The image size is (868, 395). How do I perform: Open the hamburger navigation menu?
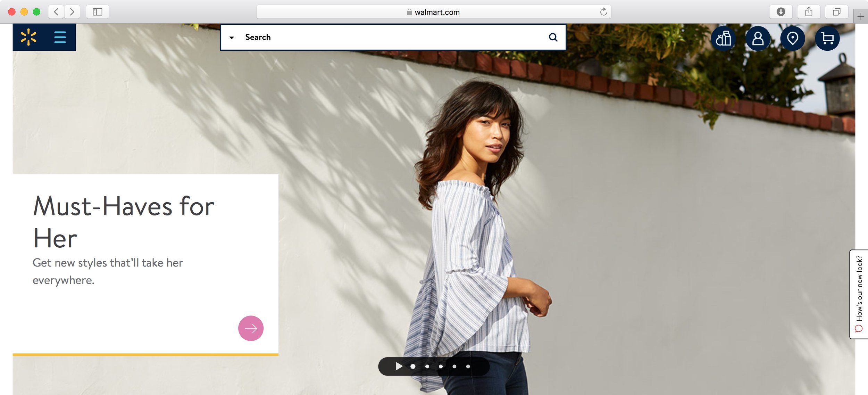pos(60,37)
